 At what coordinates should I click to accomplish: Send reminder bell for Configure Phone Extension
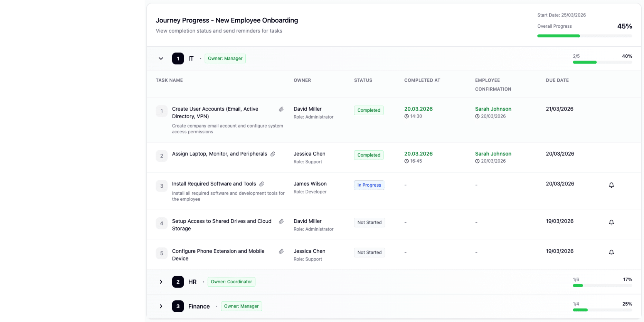coord(611,252)
